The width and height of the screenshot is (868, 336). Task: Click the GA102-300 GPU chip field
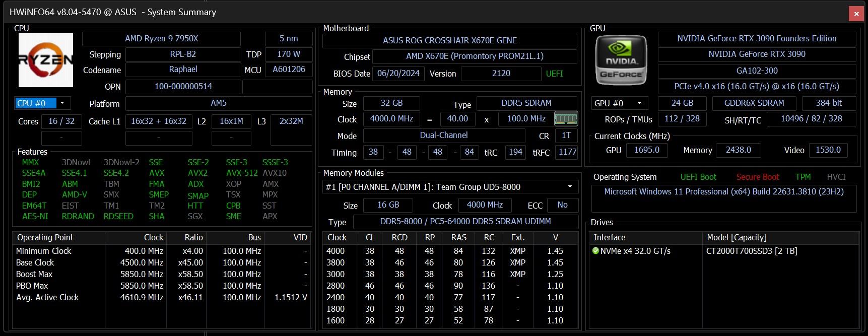(x=757, y=71)
